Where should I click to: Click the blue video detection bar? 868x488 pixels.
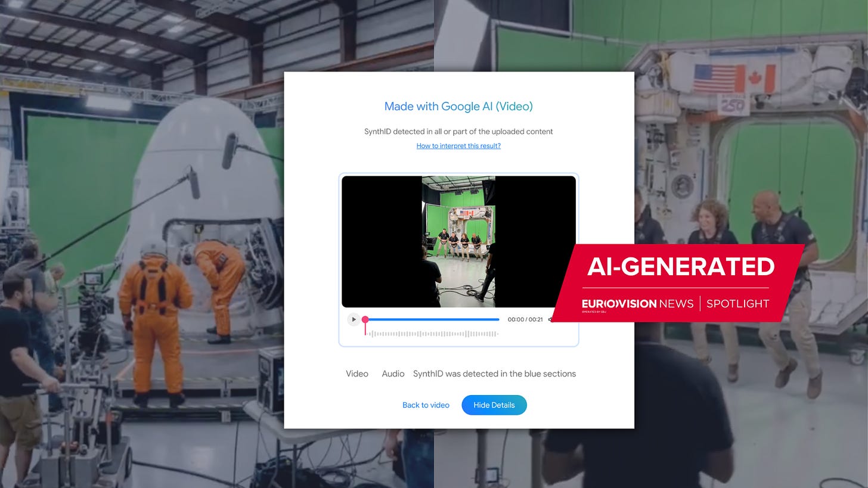432,319
